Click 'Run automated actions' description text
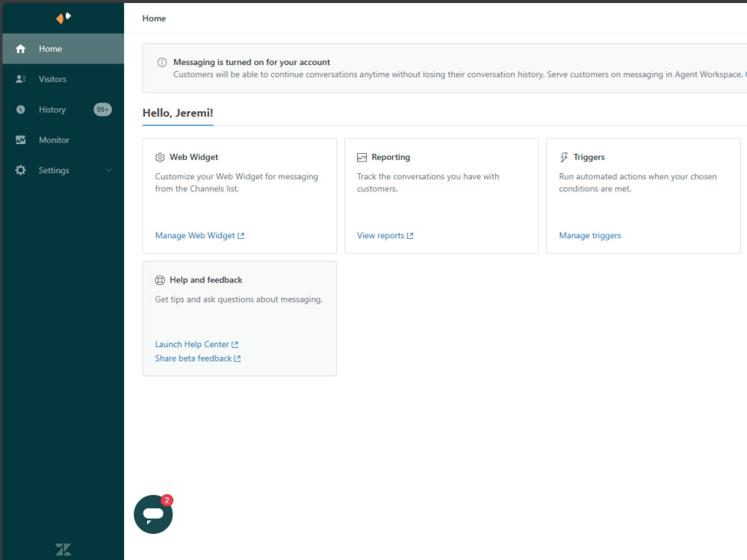Viewport: 747px width, 560px height. coord(637,182)
